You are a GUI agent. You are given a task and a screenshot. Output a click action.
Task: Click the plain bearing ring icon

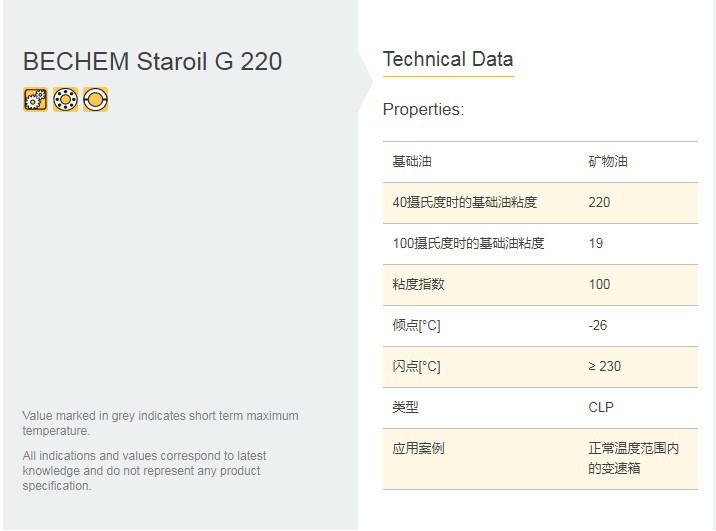tap(96, 99)
